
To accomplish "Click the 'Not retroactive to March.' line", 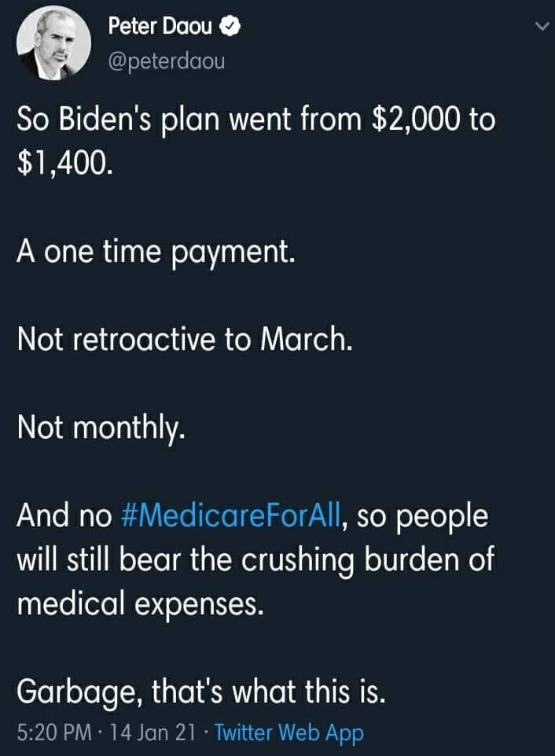I will click(185, 339).
